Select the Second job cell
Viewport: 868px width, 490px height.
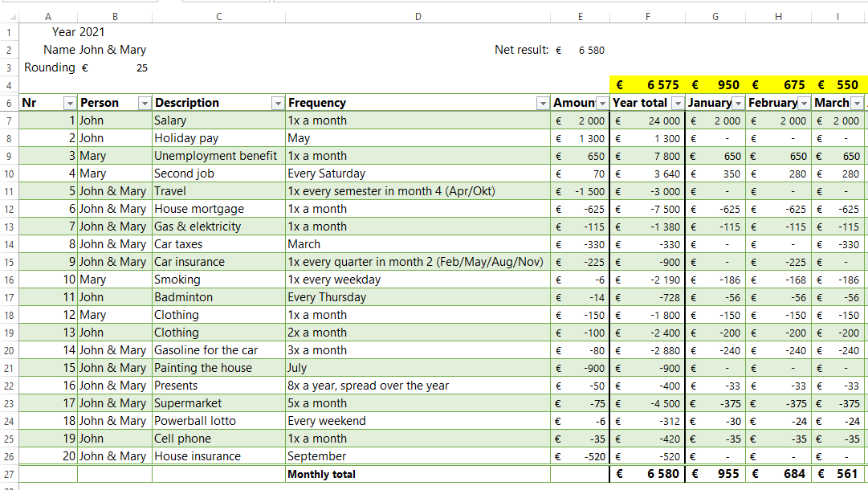(x=218, y=174)
